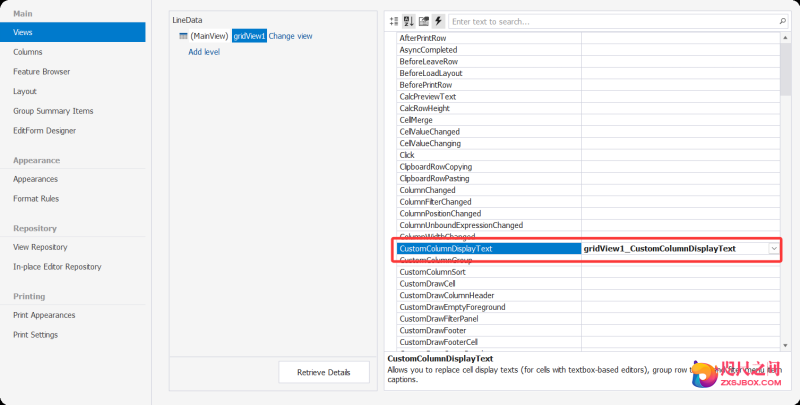The image size is (800, 405).
Task: Click the Events lightning bolt icon
Action: (x=438, y=20)
